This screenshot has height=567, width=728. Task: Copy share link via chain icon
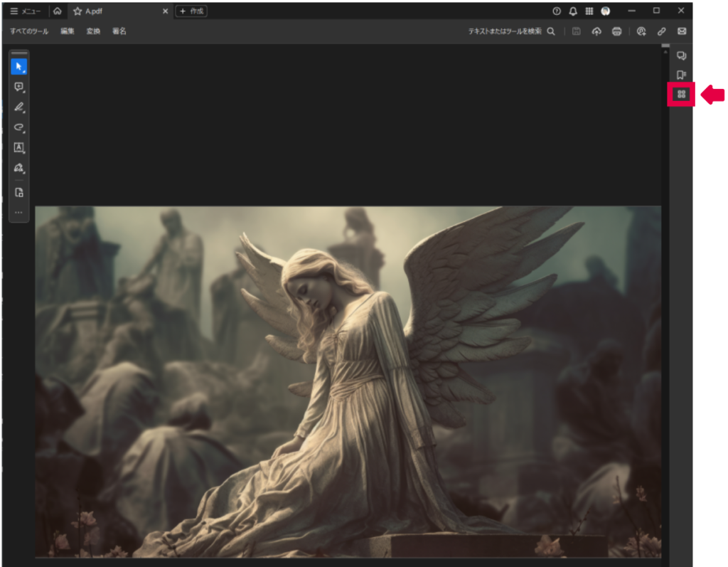pyautogui.click(x=662, y=31)
